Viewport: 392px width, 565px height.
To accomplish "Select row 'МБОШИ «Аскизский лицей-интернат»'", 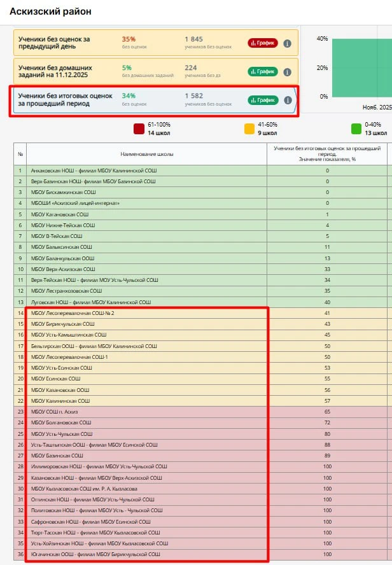I will [x=200, y=203].
